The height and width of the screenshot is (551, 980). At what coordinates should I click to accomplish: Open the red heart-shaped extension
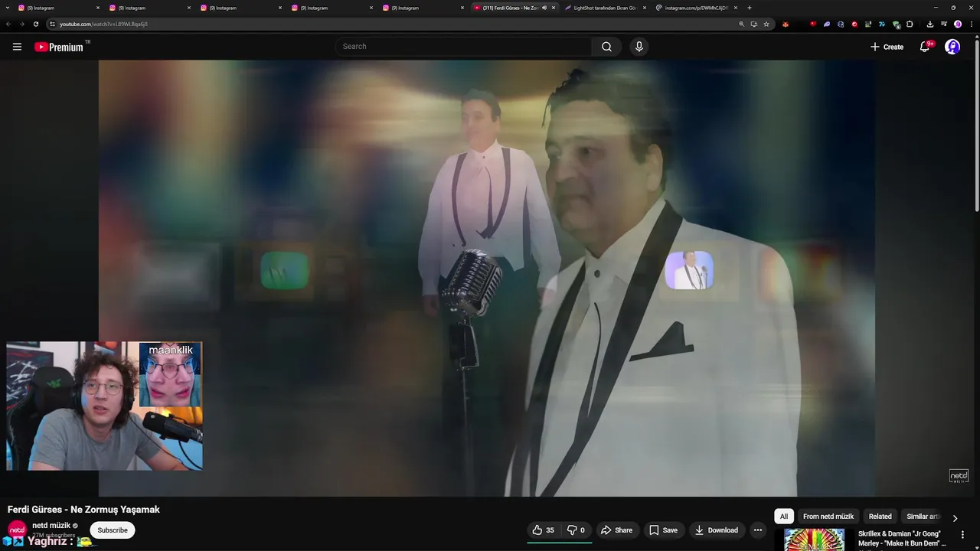[x=813, y=24]
